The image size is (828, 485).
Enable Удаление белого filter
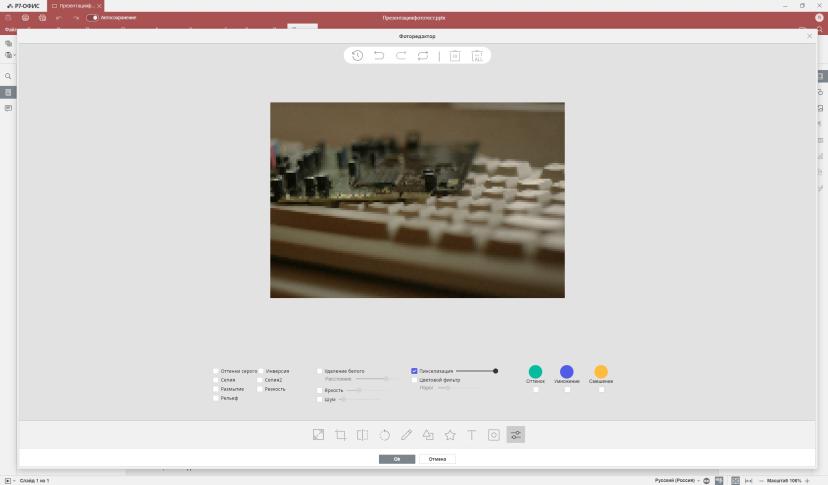(x=319, y=371)
